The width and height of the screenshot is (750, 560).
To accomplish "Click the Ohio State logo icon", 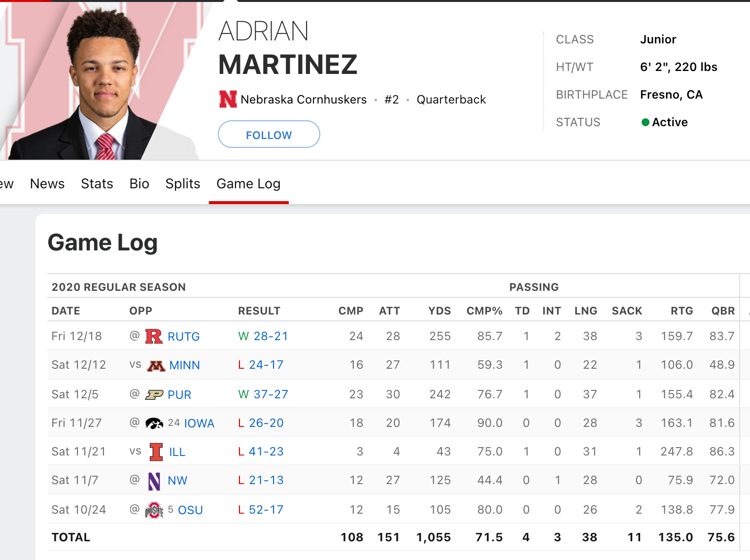I will click(154, 510).
